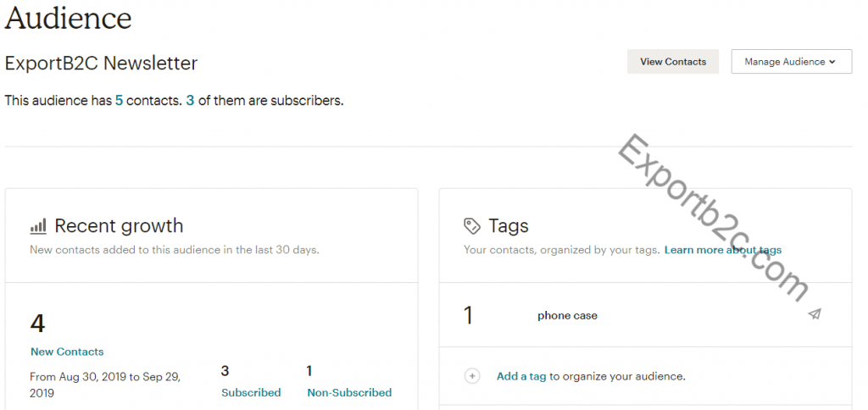Open the Learn more about tags link
This screenshot has height=410, width=868.
[x=723, y=250]
